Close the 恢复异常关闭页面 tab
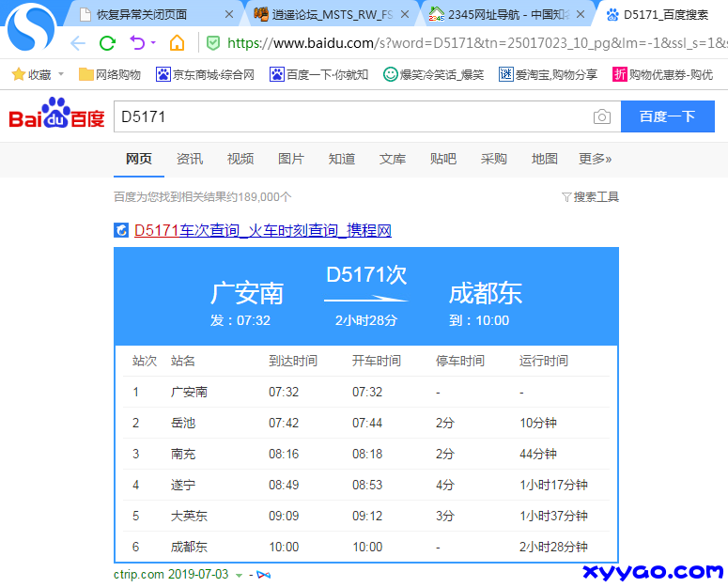This screenshot has width=728, height=587. (229, 14)
